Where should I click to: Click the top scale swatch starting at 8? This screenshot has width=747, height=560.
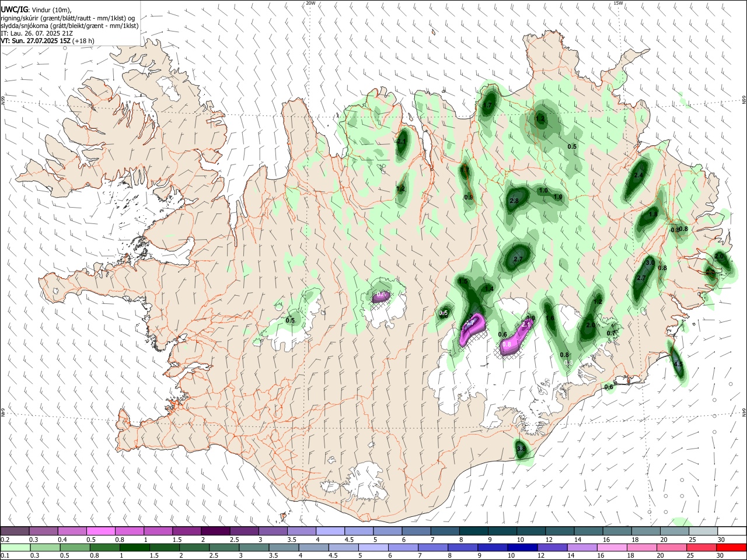(473, 531)
